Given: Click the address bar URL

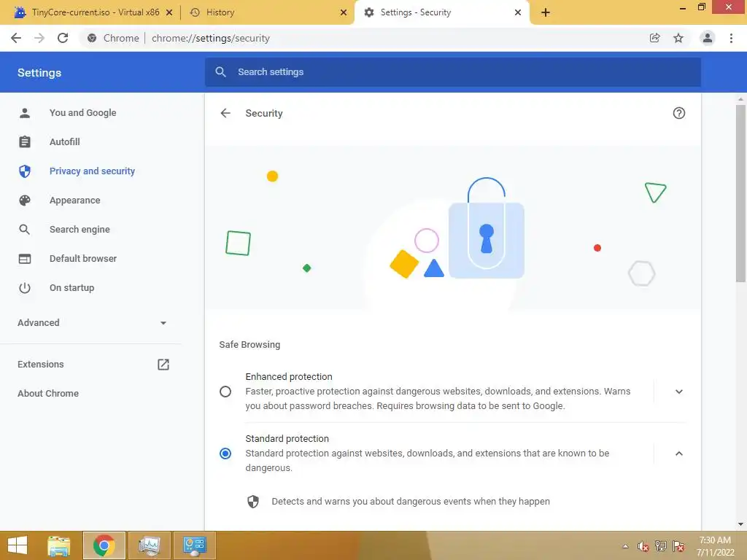Looking at the screenshot, I should coord(211,38).
